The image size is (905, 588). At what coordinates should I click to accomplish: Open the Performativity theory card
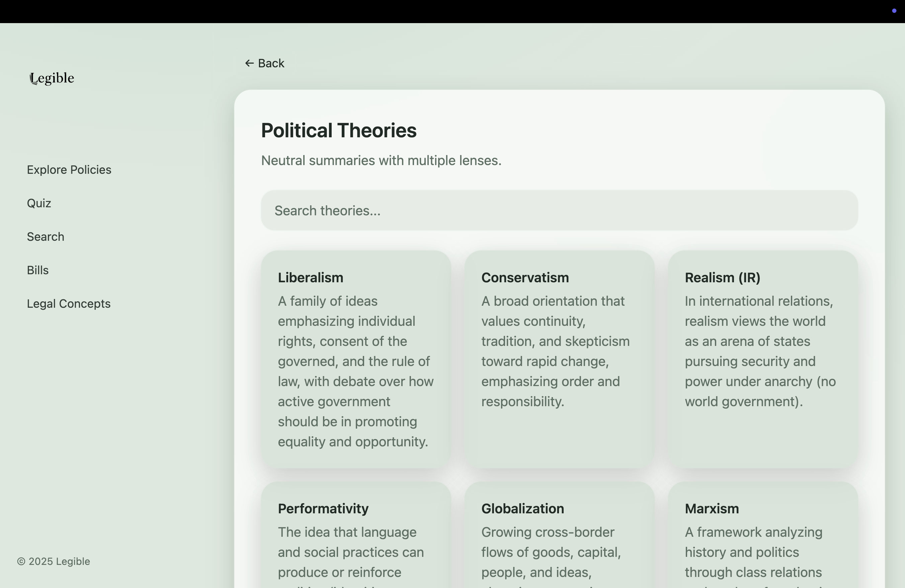[323, 509]
